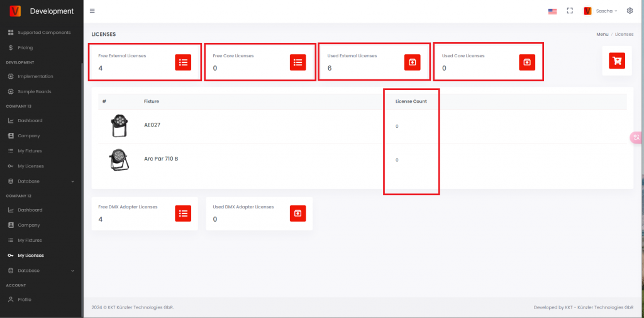
Task: Open Profile under Account section
Action: pos(24,300)
